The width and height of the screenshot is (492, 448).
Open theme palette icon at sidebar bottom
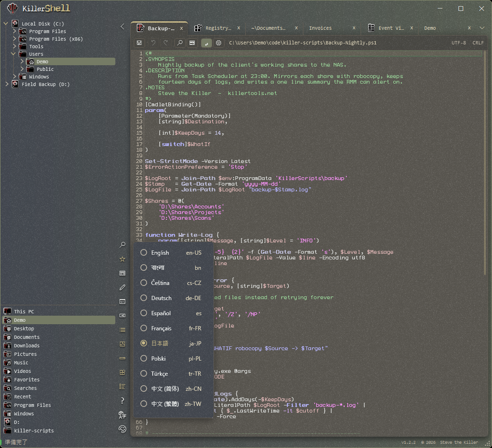[x=122, y=429]
